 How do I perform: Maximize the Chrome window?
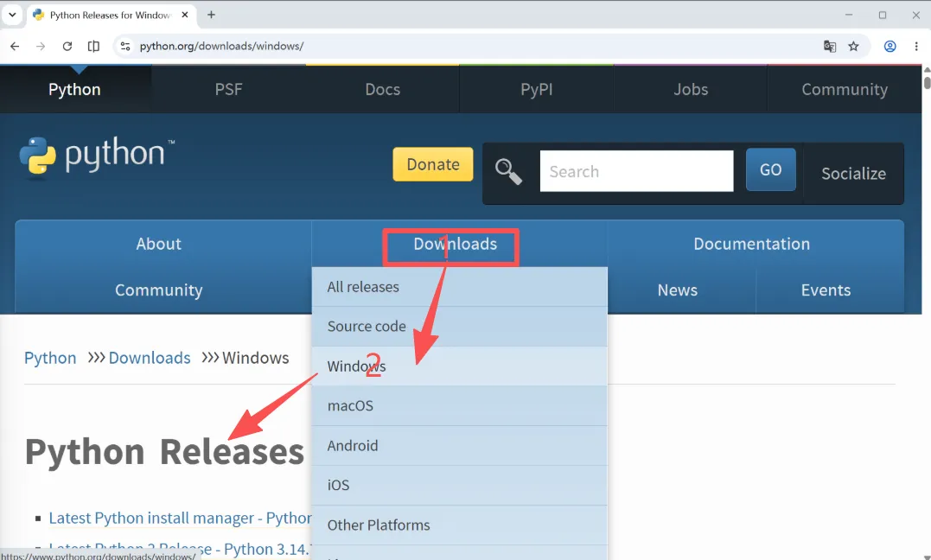click(x=883, y=15)
